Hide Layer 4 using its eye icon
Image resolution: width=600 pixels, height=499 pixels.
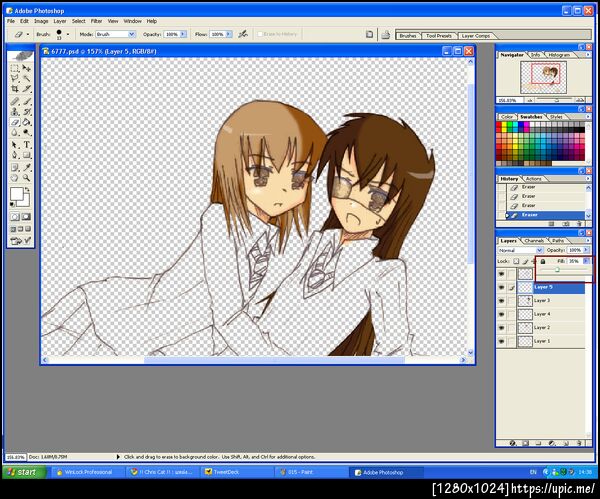coord(501,315)
